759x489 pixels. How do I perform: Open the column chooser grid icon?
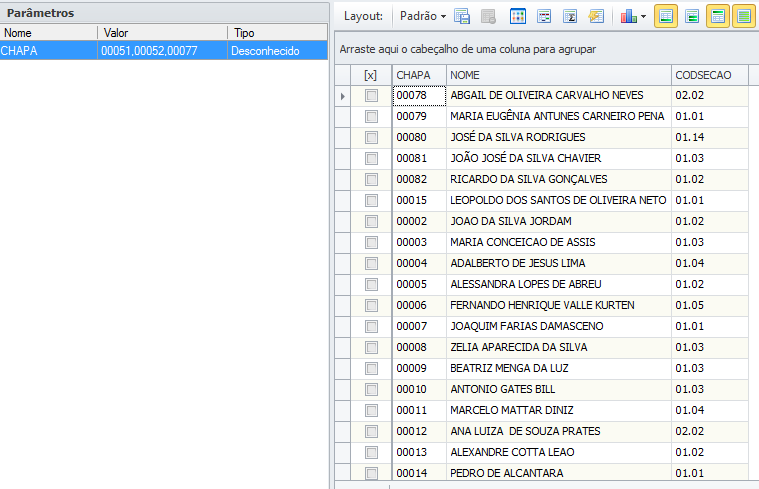tap(517, 16)
